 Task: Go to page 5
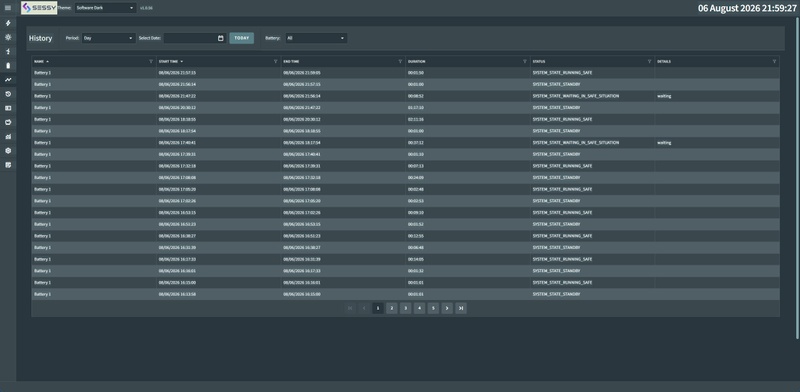pyautogui.click(x=433, y=308)
